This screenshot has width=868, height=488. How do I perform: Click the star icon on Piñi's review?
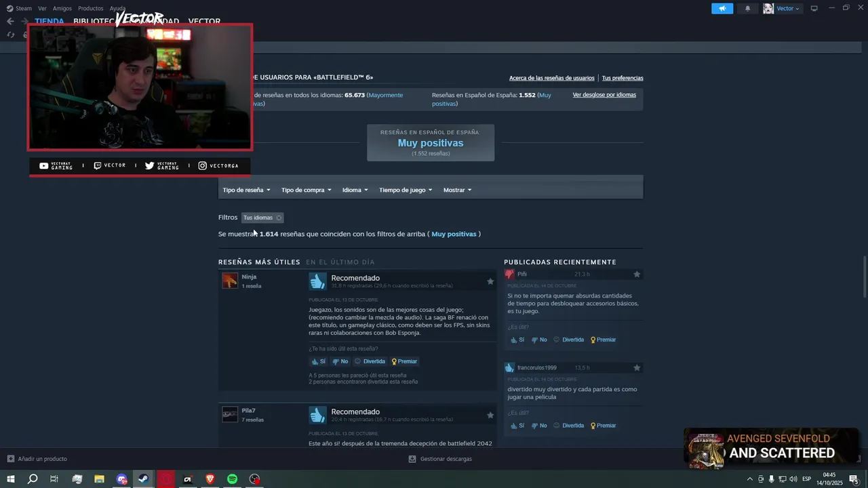637,274
